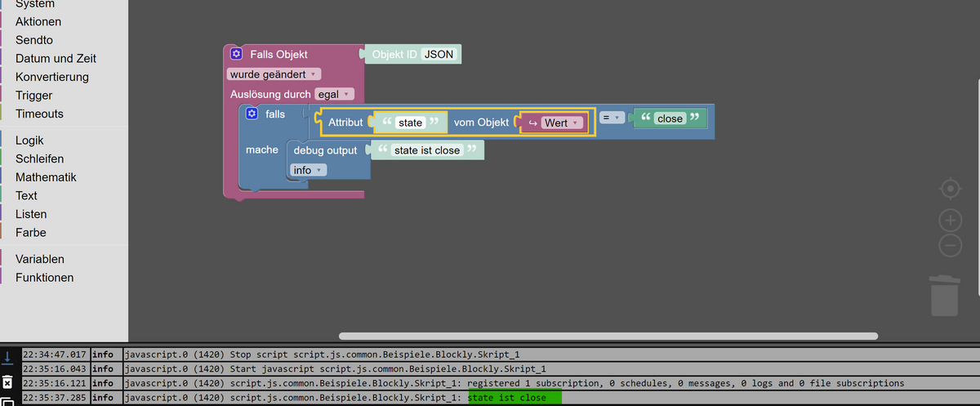Edit the 'state' attribute text field
Viewport: 980px width, 406px height.
410,123
